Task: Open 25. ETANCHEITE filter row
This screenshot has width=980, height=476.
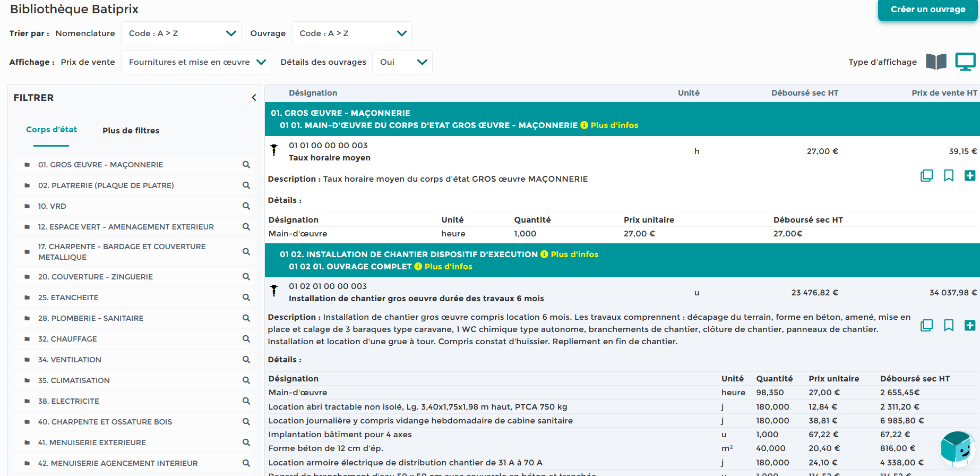Action: coord(134,297)
